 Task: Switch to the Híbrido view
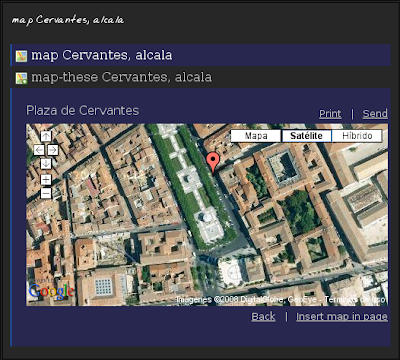pyautogui.click(x=357, y=136)
